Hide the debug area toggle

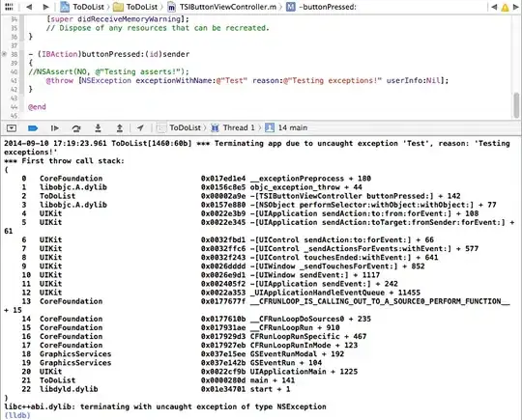(12, 128)
